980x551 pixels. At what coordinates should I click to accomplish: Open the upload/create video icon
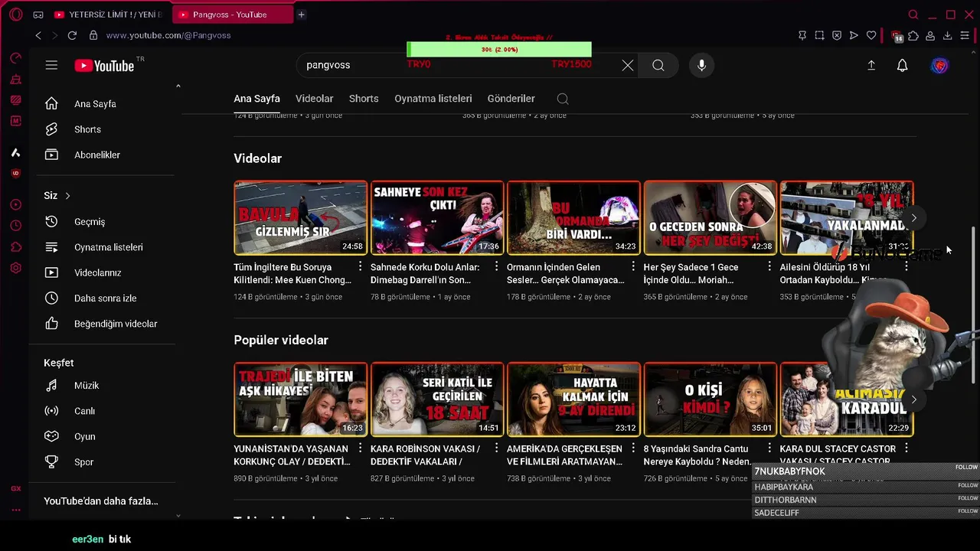(x=871, y=66)
